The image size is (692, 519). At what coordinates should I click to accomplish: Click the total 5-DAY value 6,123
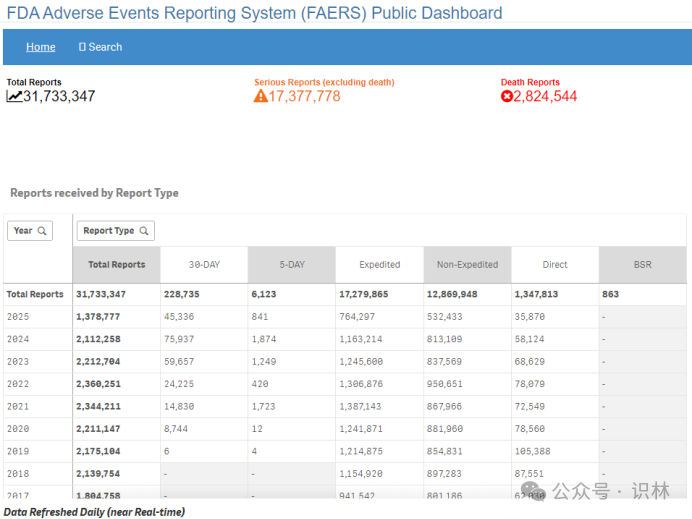tap(263, 294)
